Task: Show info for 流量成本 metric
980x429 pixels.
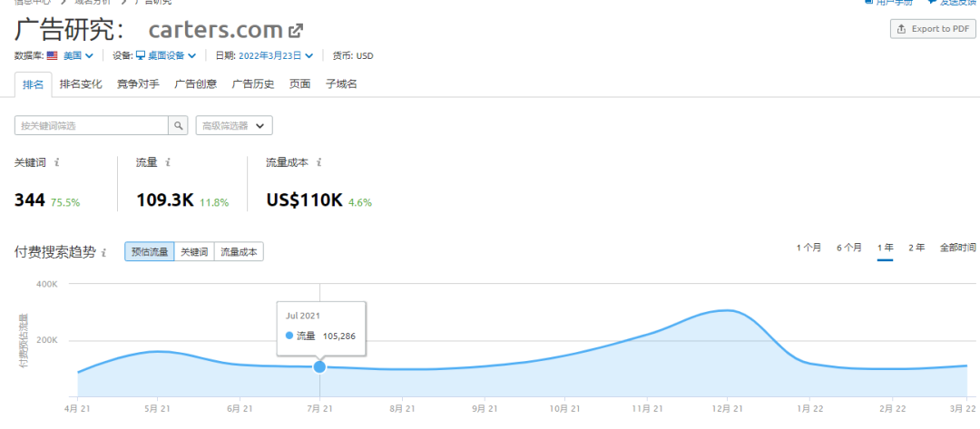Action: point(318,162)
